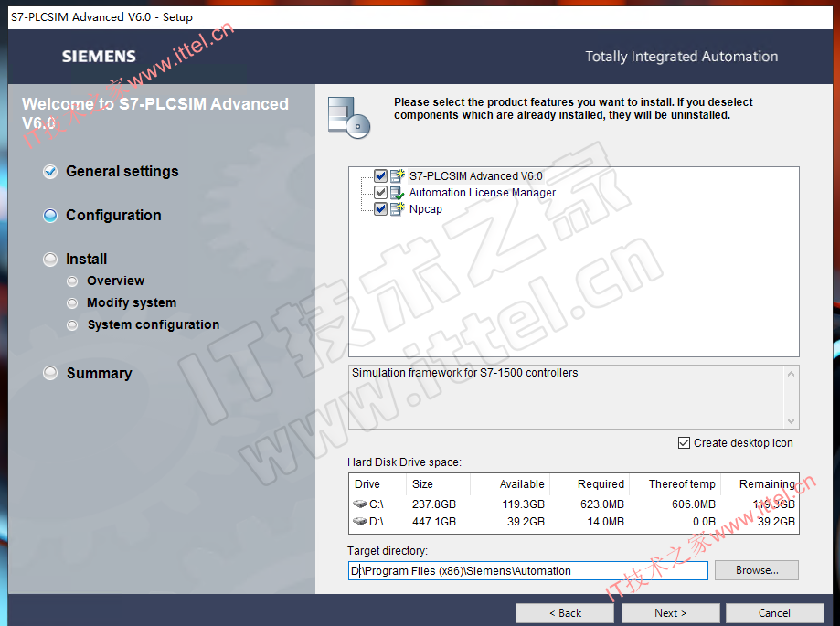The height and width of the screenshot is (626, 840).
Task: Click the General settings step checkmark icon
Action: click(50, 172)
